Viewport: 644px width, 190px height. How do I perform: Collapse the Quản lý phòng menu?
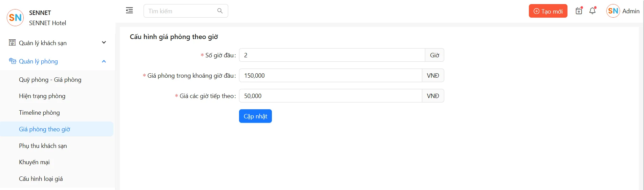tap(104, 61)
